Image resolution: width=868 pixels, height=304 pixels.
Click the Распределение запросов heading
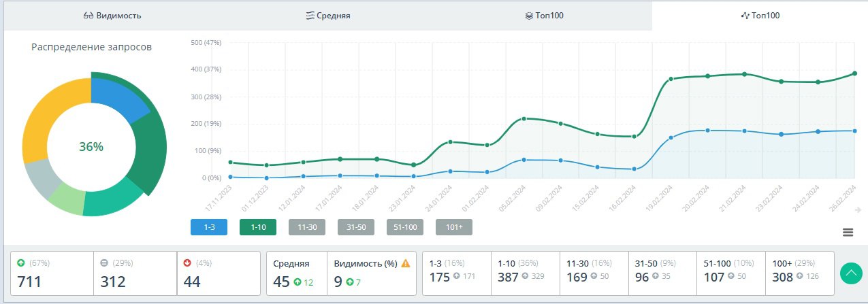(91, 47)
